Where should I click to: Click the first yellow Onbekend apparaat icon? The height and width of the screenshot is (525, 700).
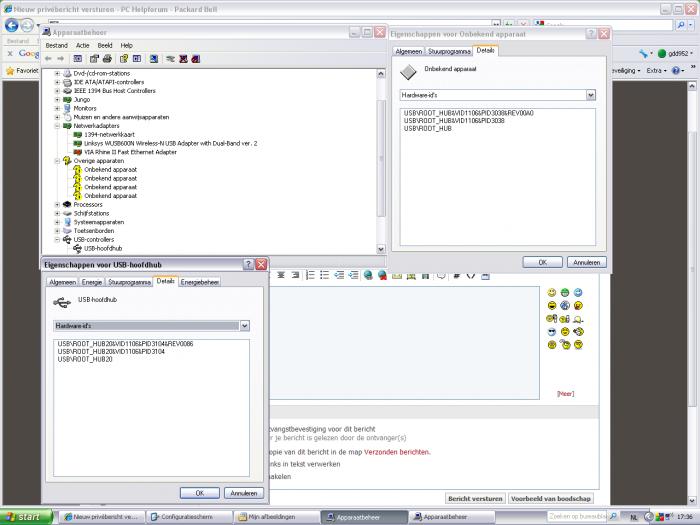tap(78, 170)
